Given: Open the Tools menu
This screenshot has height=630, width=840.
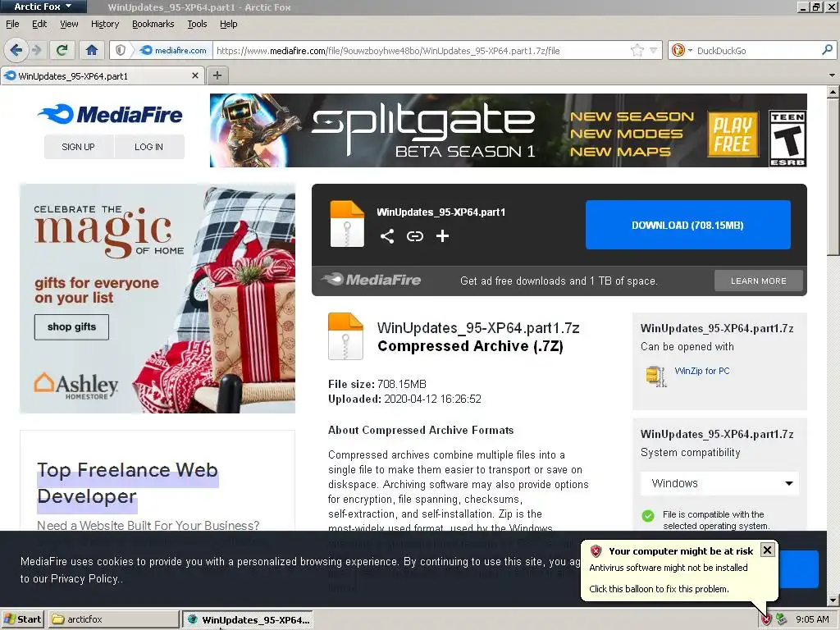Looking at the screenshot, I should (x=197, y=24).
